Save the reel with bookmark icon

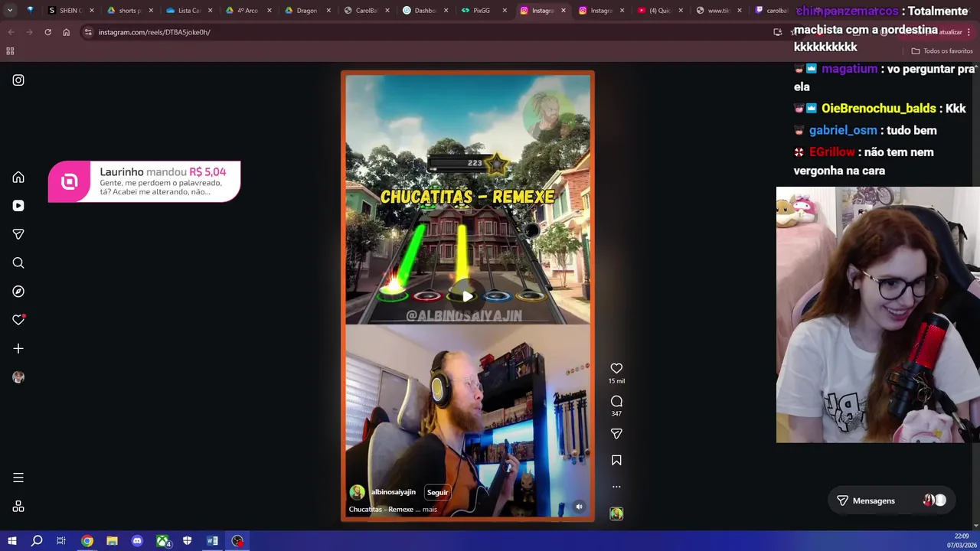(x=616, y=461)
